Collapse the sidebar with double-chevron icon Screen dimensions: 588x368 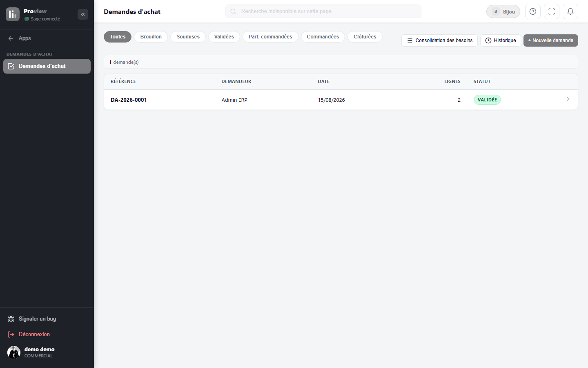click(x=83, y=14)
